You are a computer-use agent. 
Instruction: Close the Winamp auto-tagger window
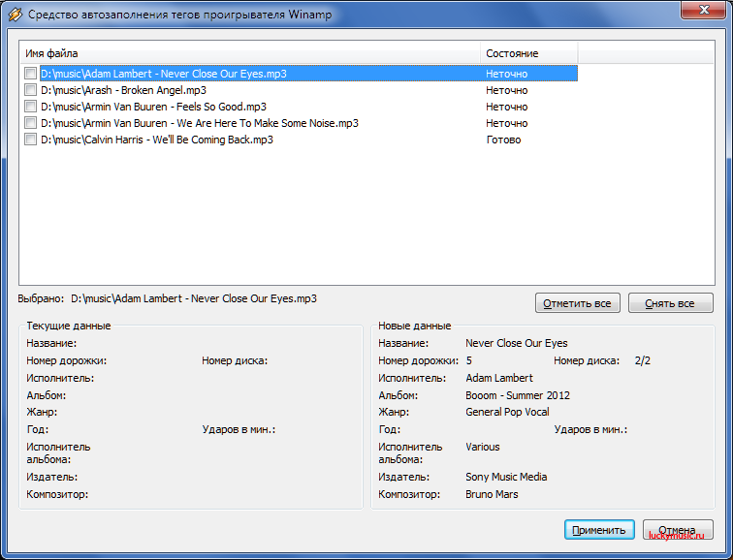[704, 10]
